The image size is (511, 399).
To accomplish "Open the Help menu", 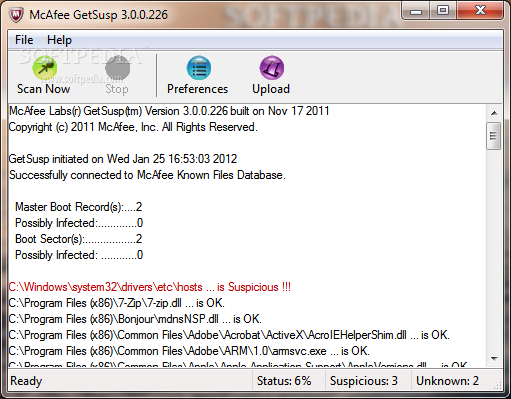I will click(x=59, y=40).
